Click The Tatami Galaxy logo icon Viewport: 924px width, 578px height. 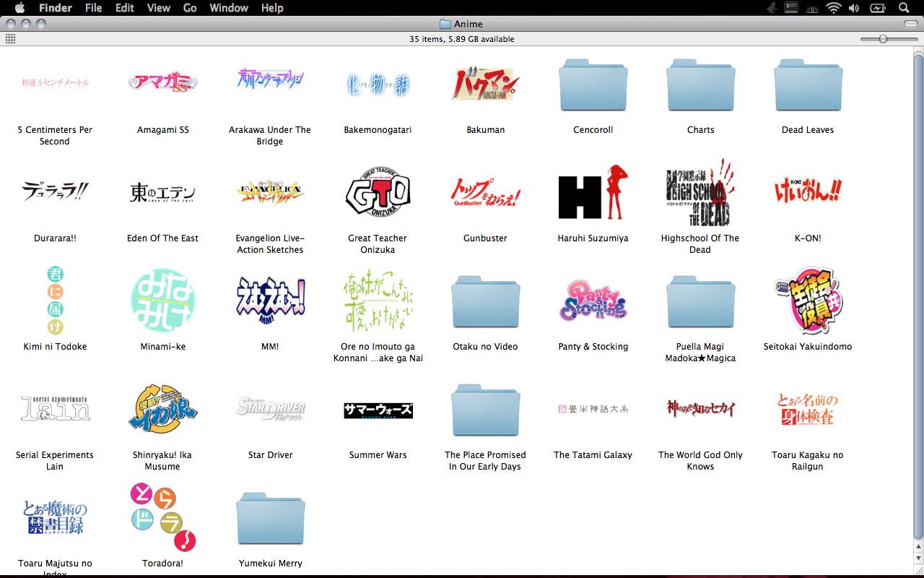tap(593, 409)
